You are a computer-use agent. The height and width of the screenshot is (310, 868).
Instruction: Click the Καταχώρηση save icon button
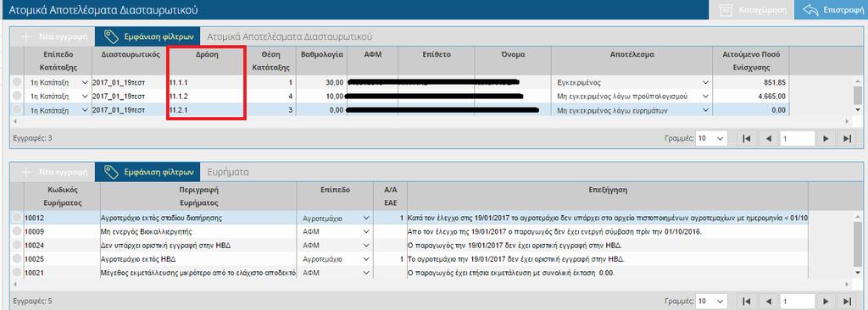coord(756,10)
